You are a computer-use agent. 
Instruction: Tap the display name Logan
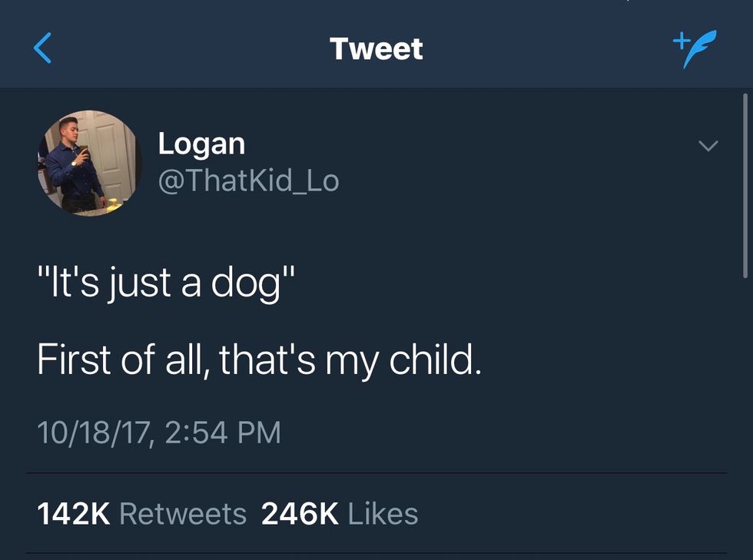[x=201, y=144]
